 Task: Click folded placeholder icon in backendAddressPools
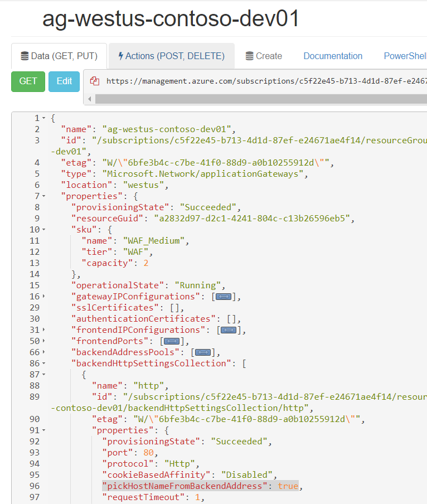(203, 352)
